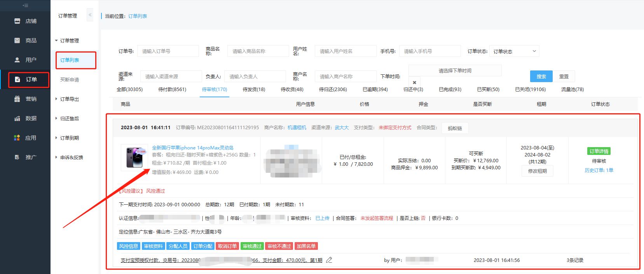The height and width of the screenshot is (274, 644).
Task: Open the iPhone 14 Pro Max product link
Action: click(192, 148)
